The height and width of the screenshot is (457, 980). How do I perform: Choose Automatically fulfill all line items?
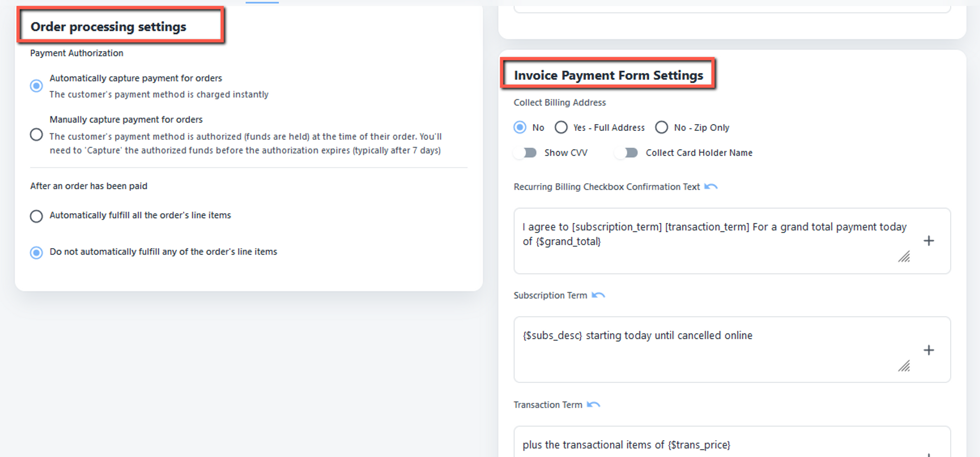coord(36,216)
